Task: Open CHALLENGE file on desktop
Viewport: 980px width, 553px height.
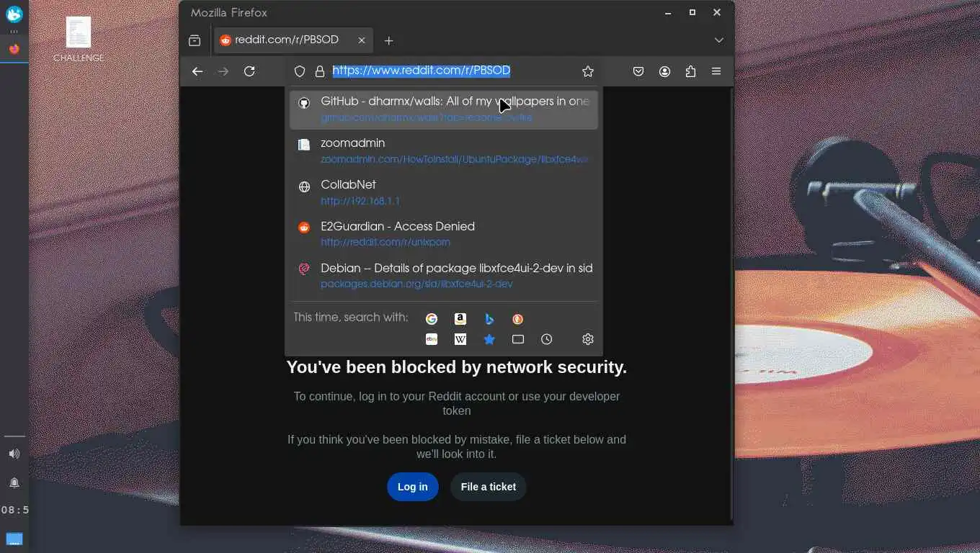Action: pos(79,40)
